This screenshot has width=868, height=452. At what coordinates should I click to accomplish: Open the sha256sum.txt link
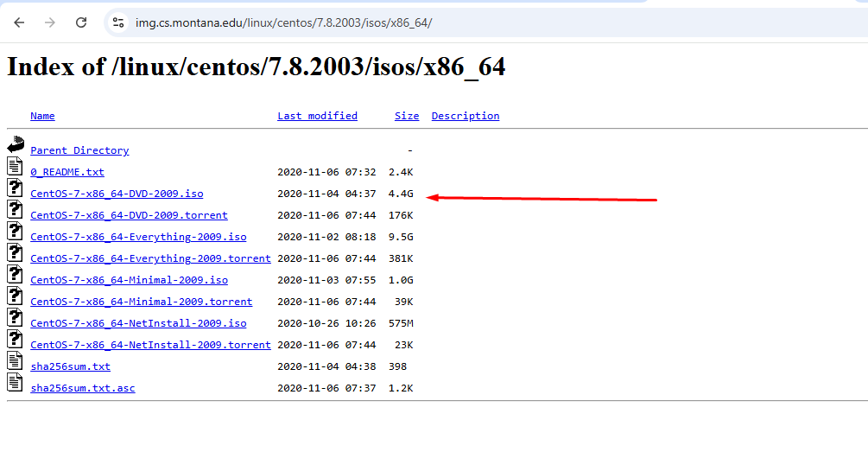pyautogui.click(x=70, y=366)
